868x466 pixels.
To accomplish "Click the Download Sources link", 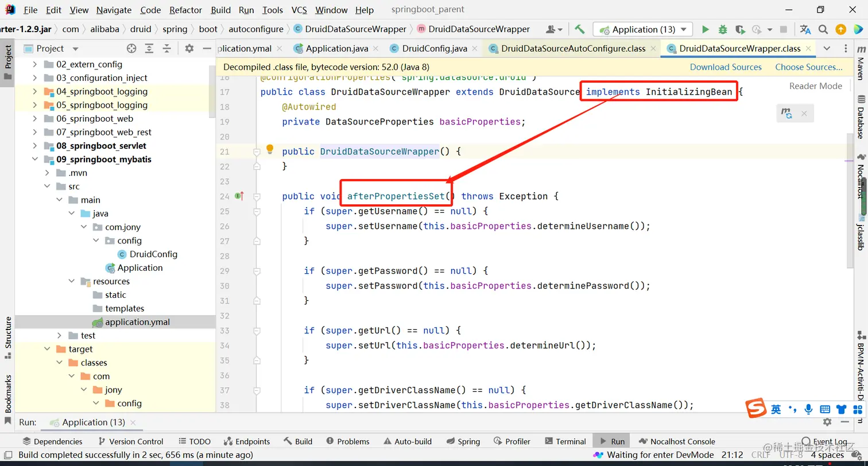I will [x=726, y=67].
